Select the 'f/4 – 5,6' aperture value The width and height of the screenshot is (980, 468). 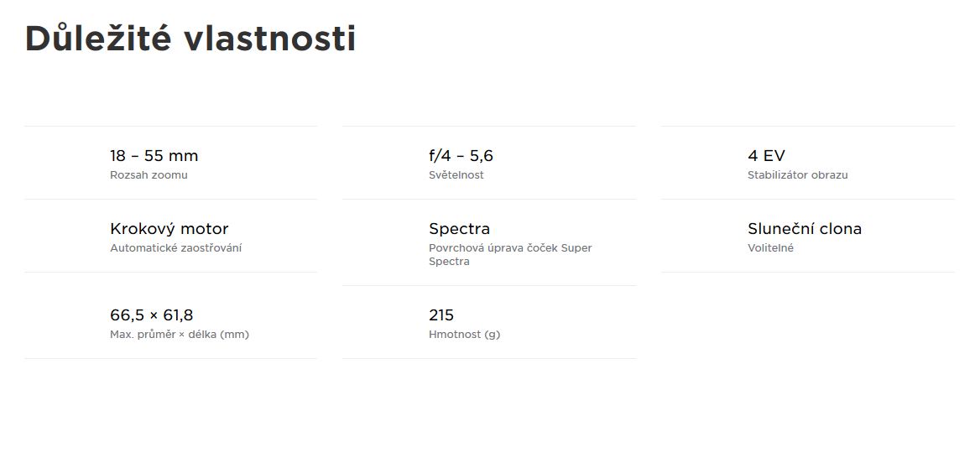click(461, 156)
